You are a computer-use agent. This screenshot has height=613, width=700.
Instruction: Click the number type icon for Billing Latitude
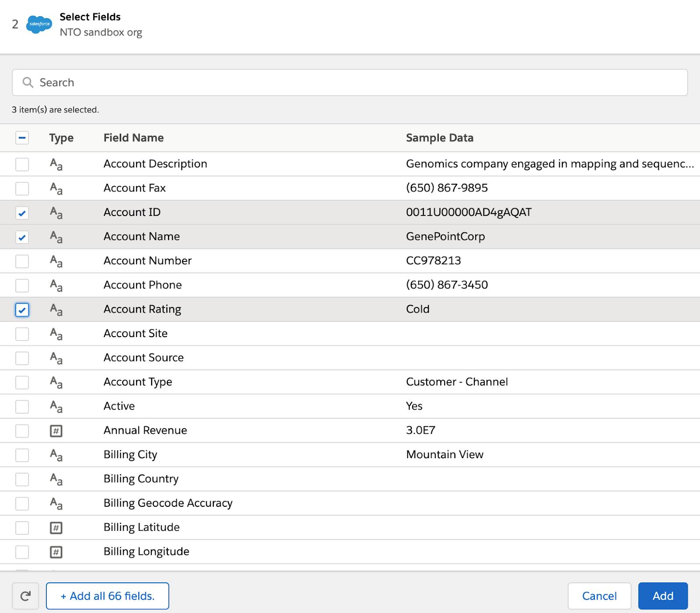click(56, 528)
